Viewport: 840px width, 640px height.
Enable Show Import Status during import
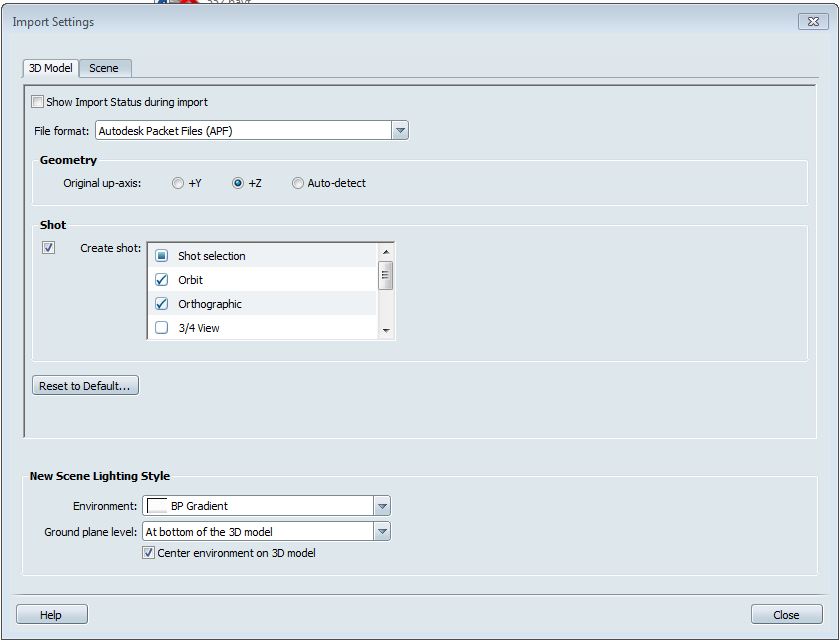(38, 102)
